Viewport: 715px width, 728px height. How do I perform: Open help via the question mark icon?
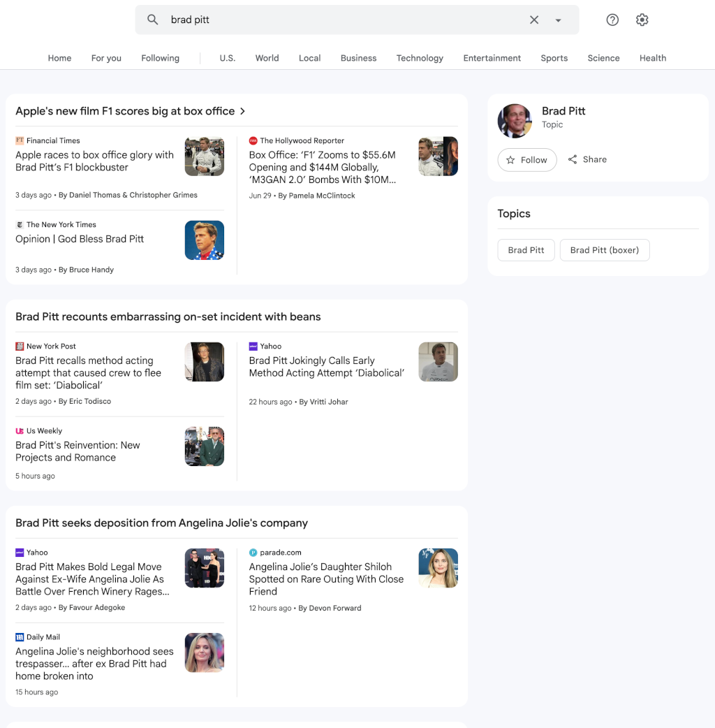coord(612,20)
